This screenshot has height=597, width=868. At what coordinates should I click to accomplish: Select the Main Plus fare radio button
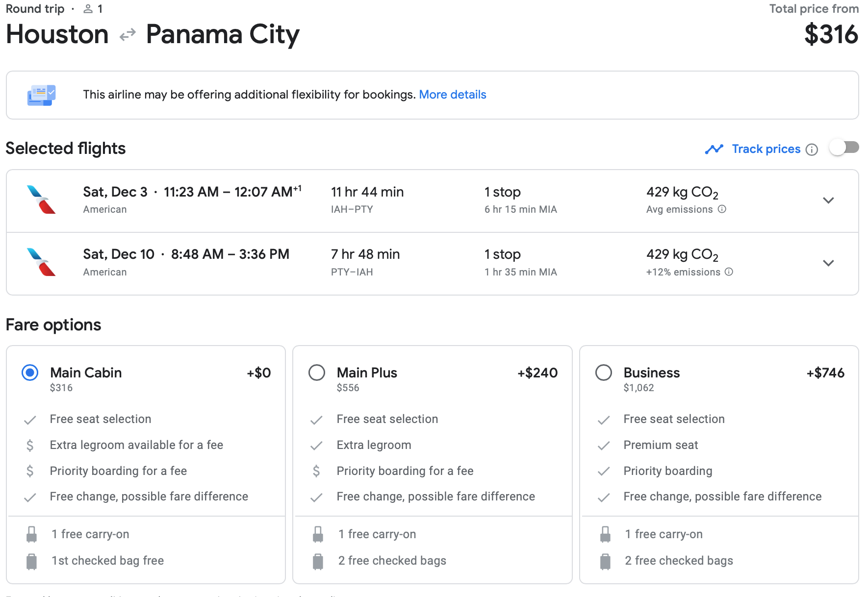pyautogui.click(x=317, y=373)
